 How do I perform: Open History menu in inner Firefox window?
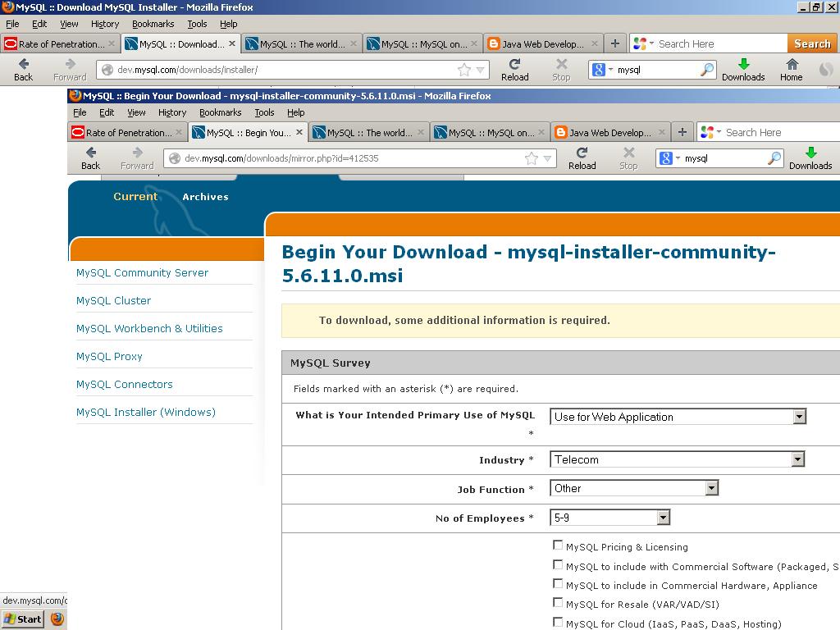click(172, 112)
